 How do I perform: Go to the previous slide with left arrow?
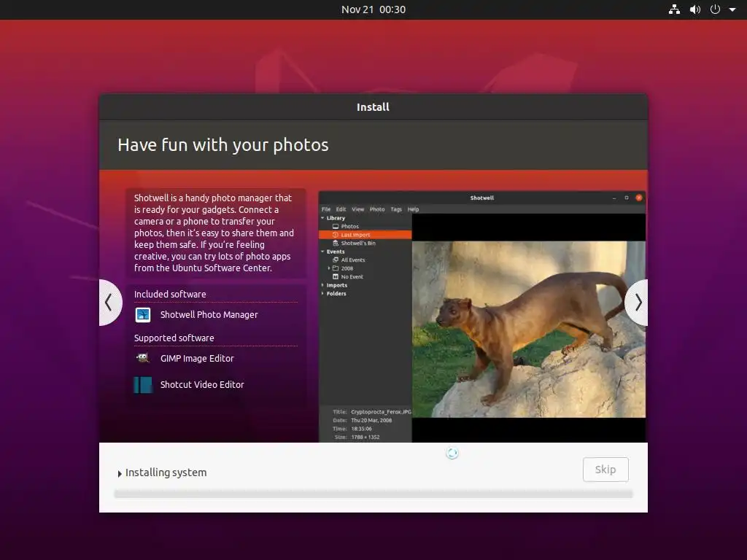point(110,303)
